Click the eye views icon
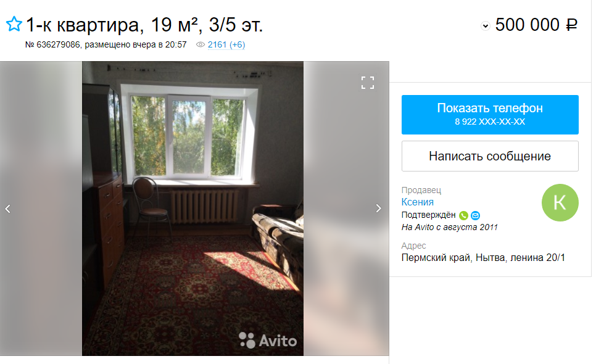Viewport: 596px width, 364px height. pos(201,45)
